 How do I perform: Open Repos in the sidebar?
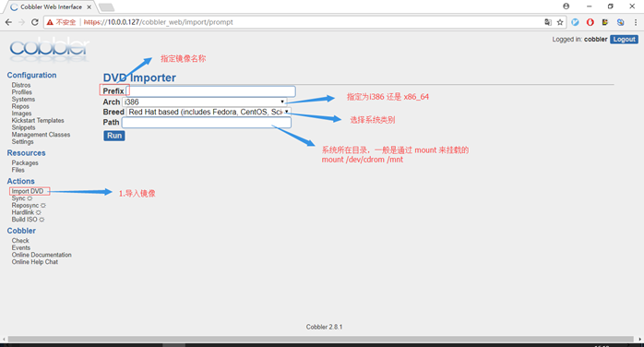pos(20,106)
